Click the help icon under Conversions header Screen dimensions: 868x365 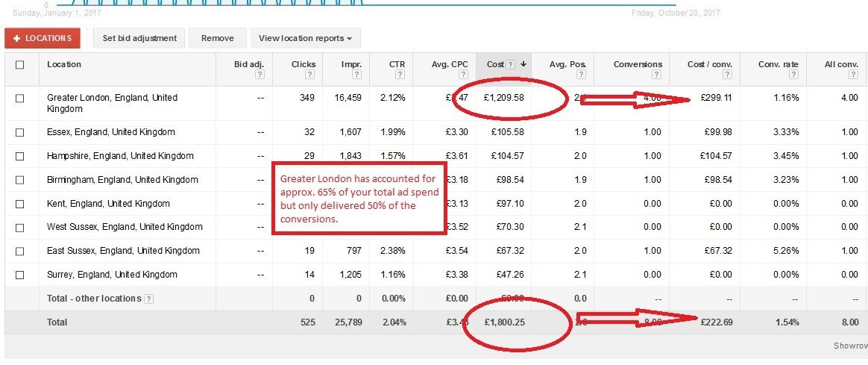[x=657, y=75]
